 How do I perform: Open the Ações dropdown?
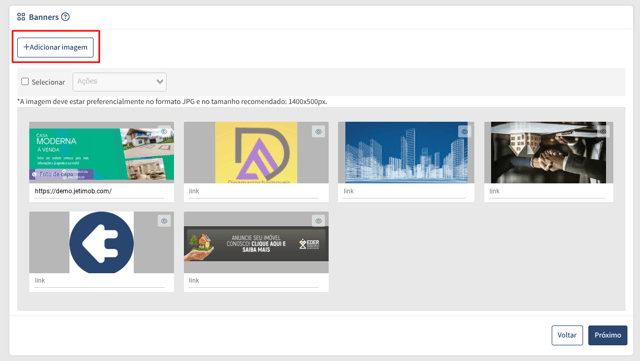point(120,82)
